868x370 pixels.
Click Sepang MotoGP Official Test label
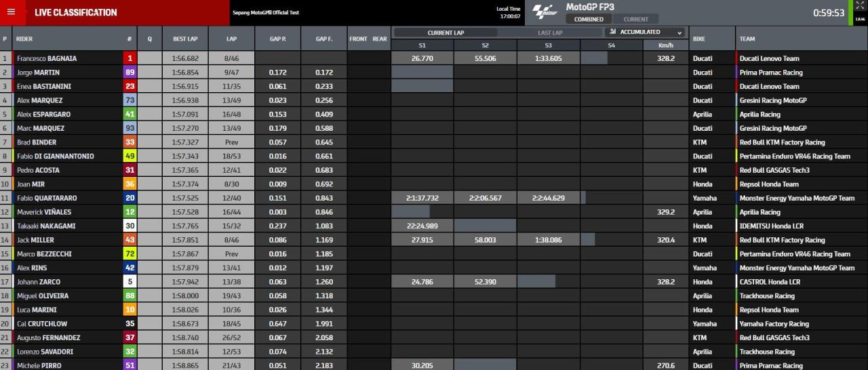coord(265,12)
